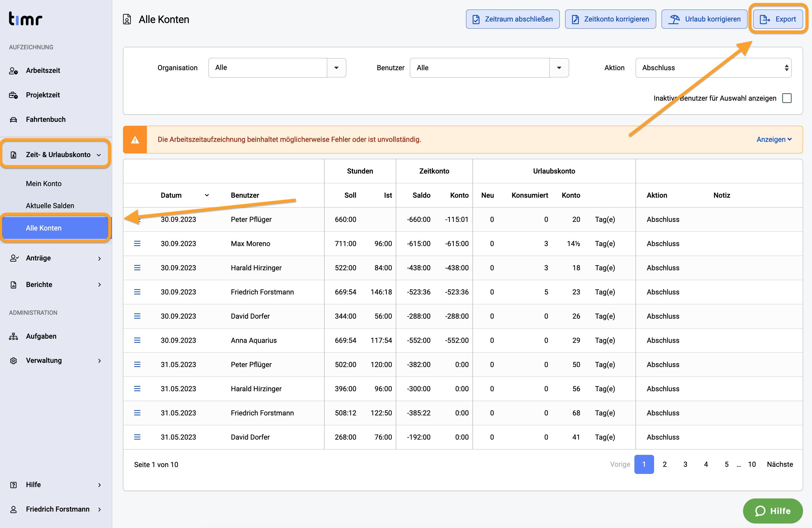Go to page 10 in pagination
The width and height of the screenshot is (812, 528).
[752, 464]
